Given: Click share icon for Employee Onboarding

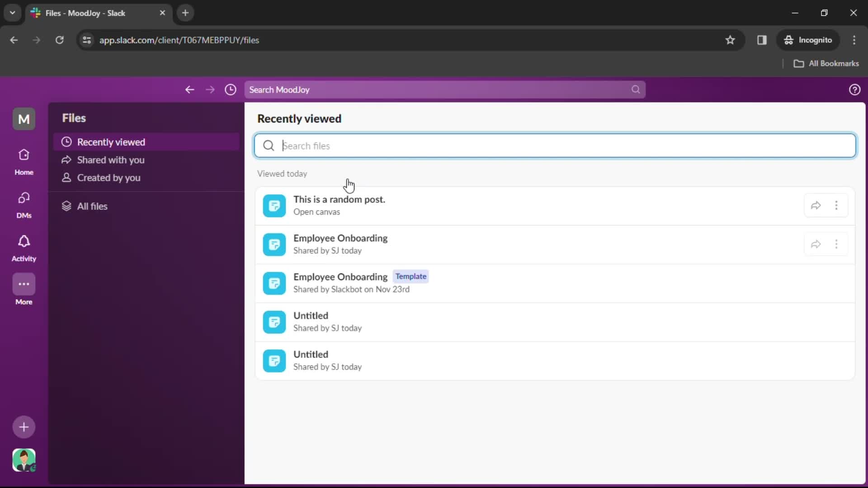Looking at the screenshot, I should [816, 244].
